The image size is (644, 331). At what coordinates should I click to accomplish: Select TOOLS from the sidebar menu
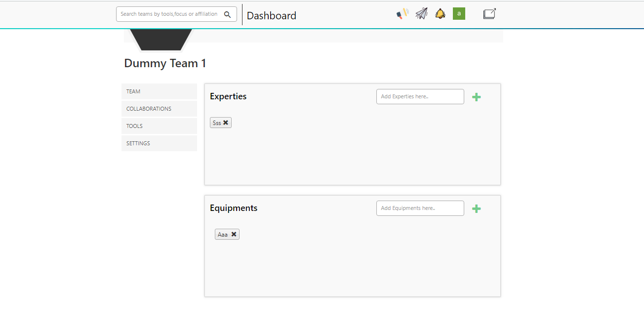pos(159,126)
